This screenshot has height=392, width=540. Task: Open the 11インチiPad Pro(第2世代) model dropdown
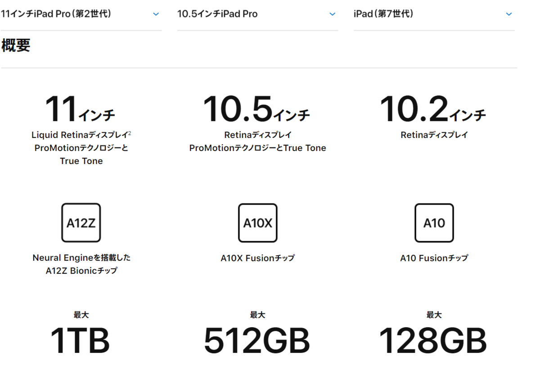click(81, 14)
